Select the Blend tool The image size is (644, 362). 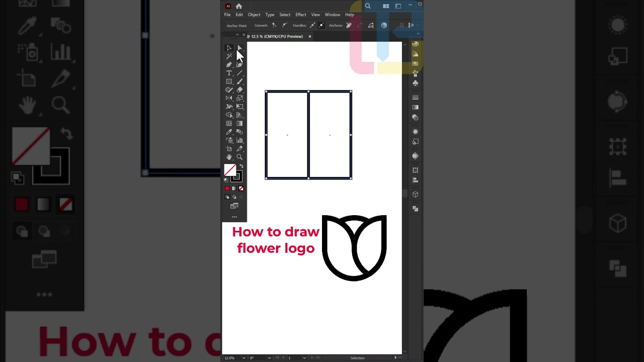tap(239, 132)
